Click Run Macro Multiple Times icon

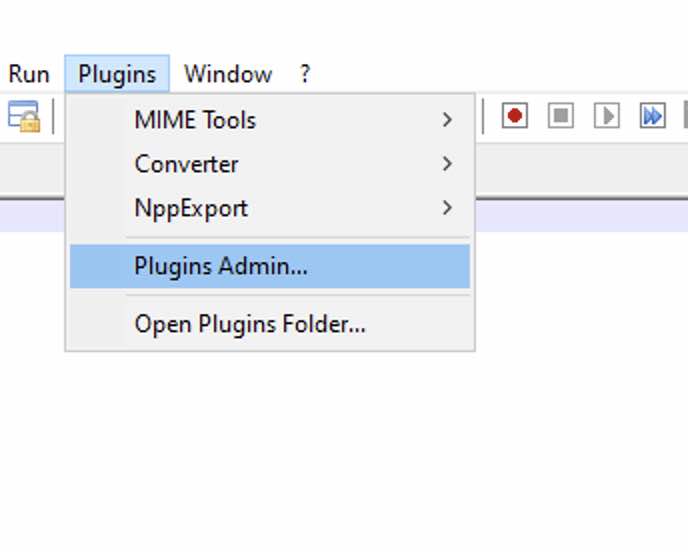point(652,116)
